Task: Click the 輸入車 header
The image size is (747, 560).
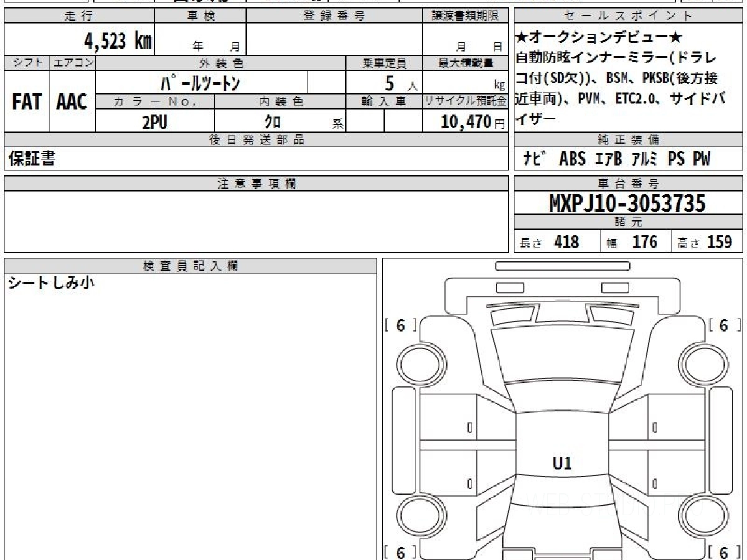Action: point(384,101)
